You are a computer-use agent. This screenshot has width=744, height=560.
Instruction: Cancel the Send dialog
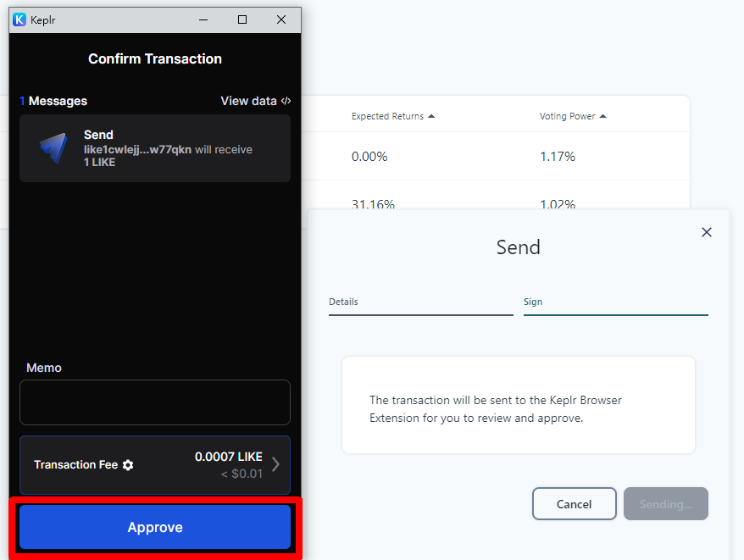coord(575,504)
